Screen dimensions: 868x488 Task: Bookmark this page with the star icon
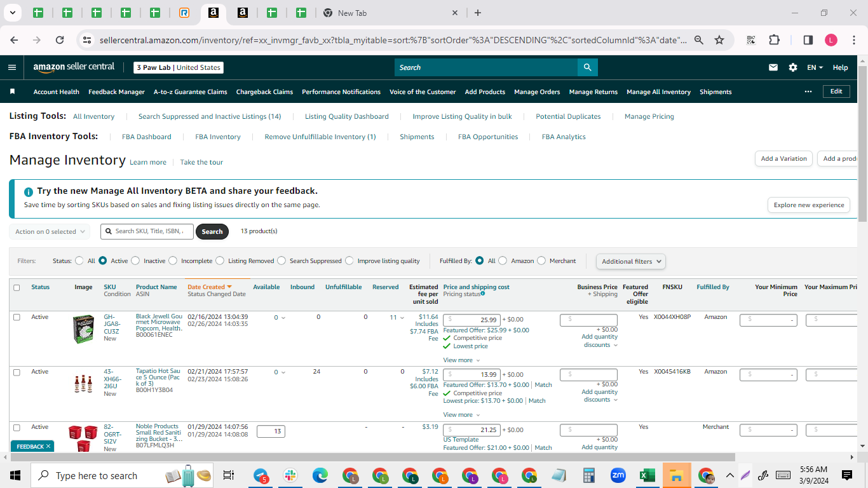point(719,40)
